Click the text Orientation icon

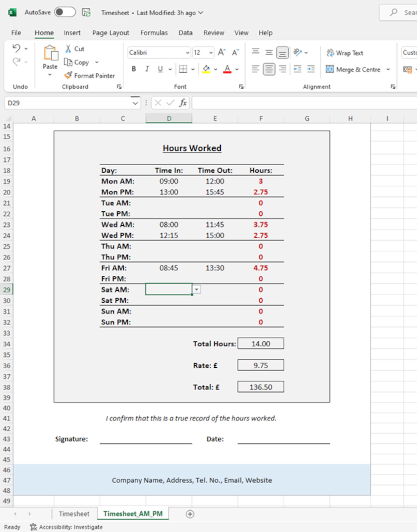pyautogui.click(x=298, y=52)
